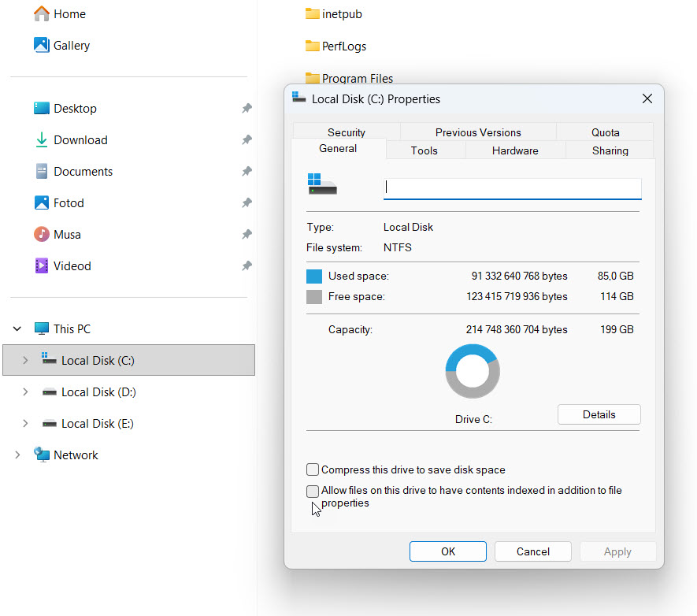697x616 pixels.
Task: Toggle the index file contents checkbox
Action: click(313, 491)
